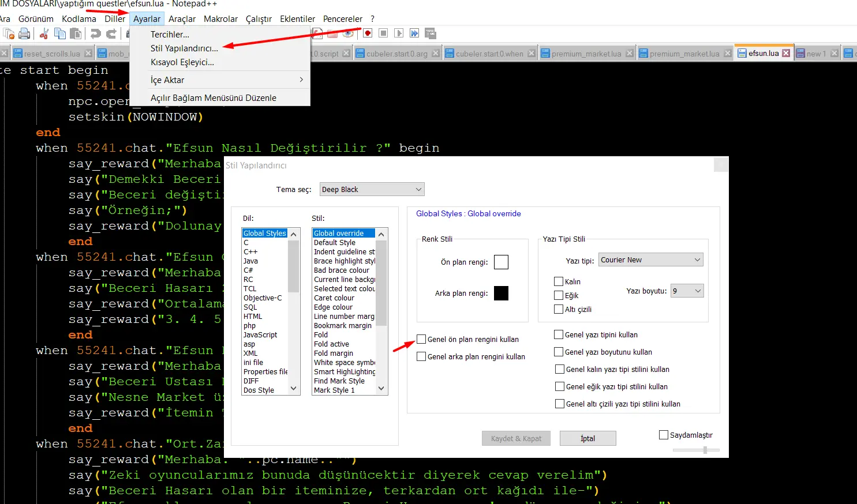
Task: Start macro recording with red record icon
Action: 368,33
